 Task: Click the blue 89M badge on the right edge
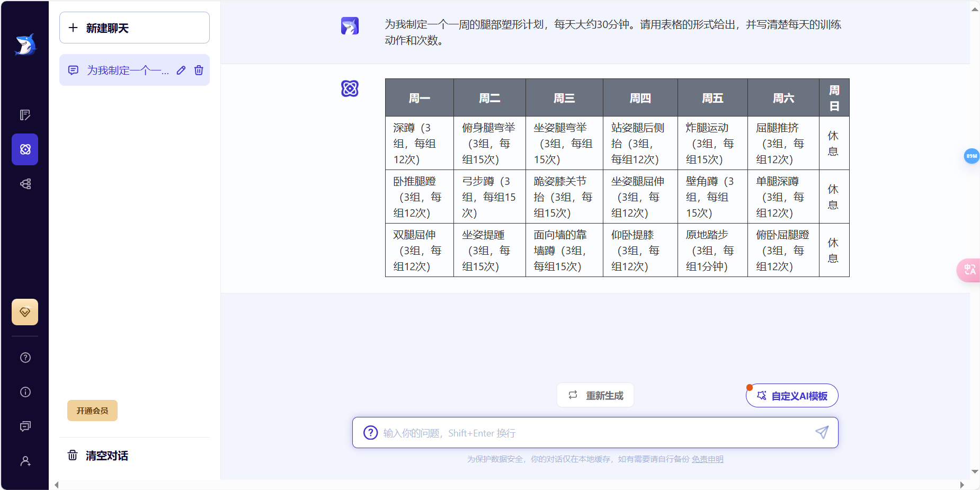coord(971,156)
